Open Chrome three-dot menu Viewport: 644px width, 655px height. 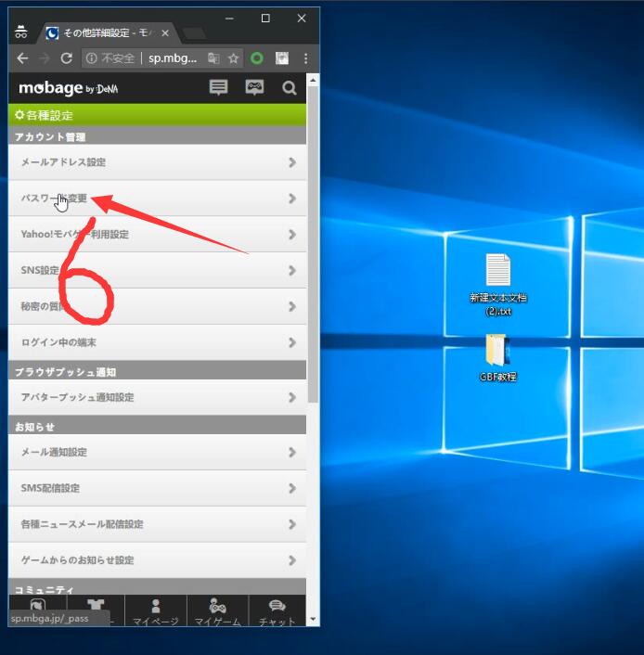tap(306, 58)
